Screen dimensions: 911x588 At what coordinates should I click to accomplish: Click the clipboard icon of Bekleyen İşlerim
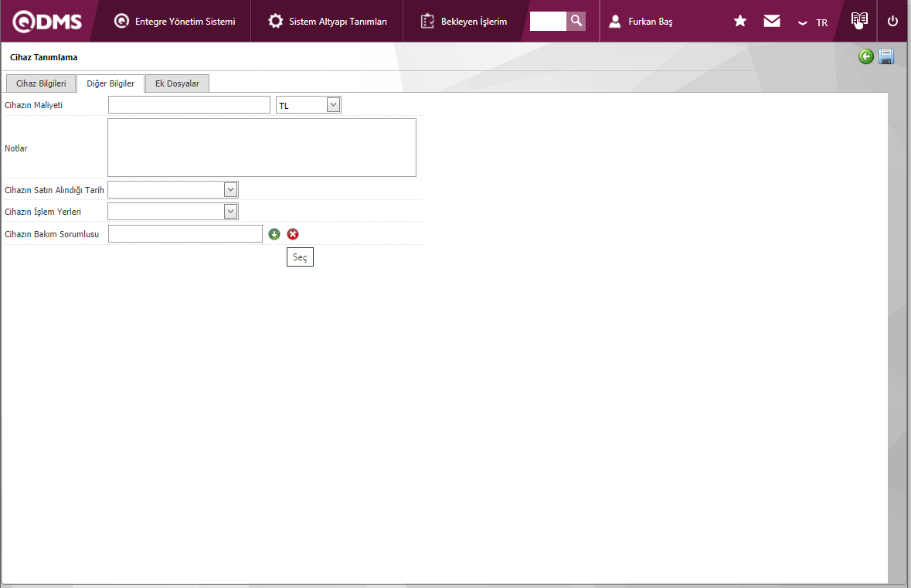[427, 21]
